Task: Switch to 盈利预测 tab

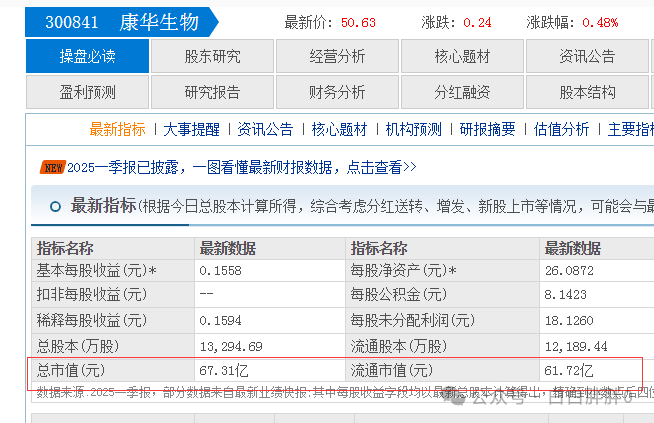Action: coord(87,92)
